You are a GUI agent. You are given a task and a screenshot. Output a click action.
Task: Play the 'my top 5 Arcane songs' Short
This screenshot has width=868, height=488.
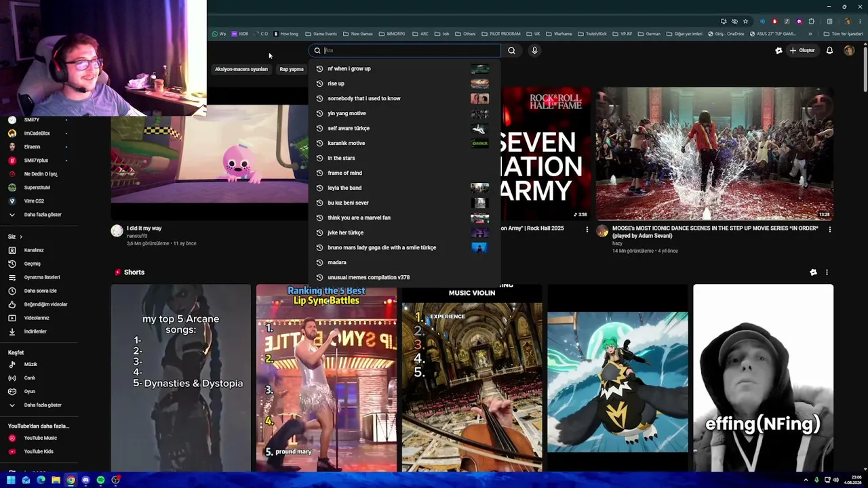(x=181, y=378)
